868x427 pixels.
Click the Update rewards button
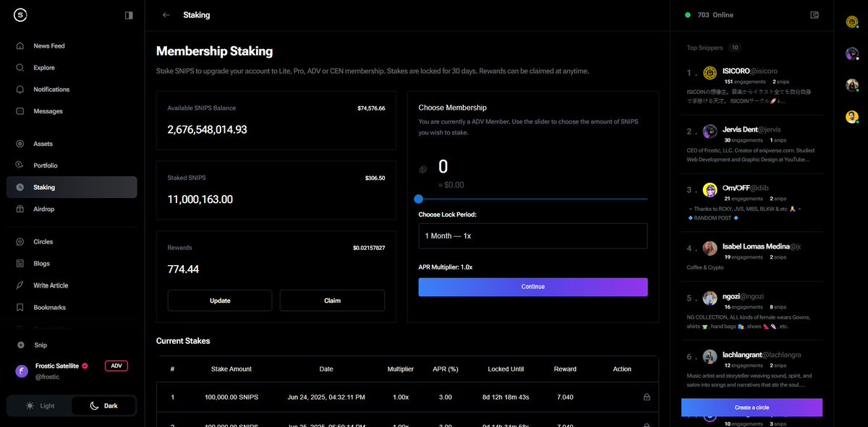click(220, 301)
